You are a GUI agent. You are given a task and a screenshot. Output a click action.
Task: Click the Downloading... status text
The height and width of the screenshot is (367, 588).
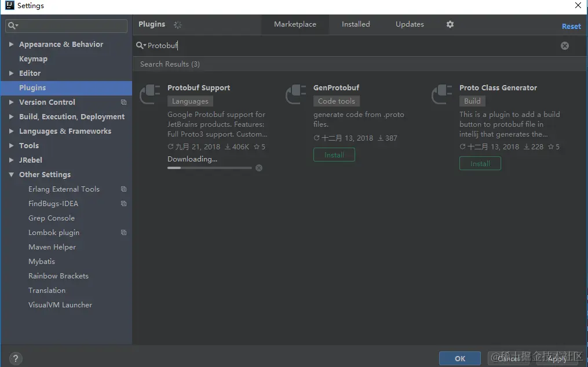(192, 159)
